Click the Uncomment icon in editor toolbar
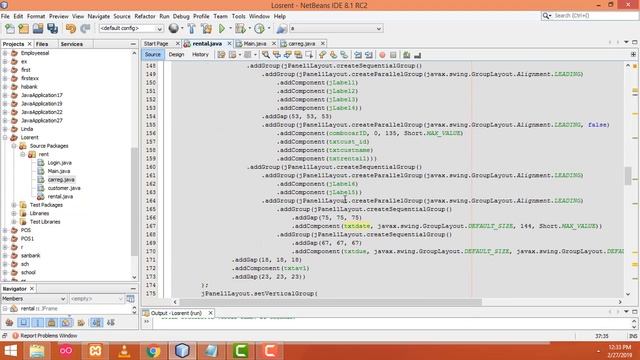The image size is (640, 360). [x=417, y=55]
